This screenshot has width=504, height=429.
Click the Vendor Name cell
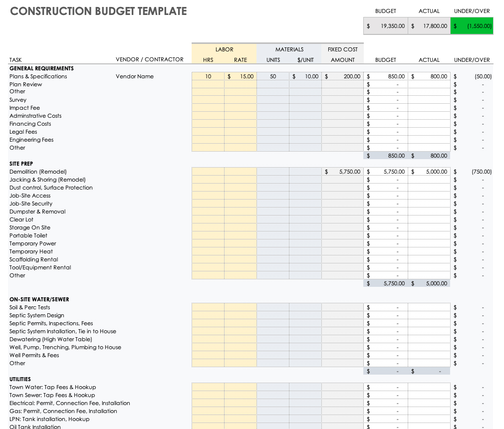(135, 76)
